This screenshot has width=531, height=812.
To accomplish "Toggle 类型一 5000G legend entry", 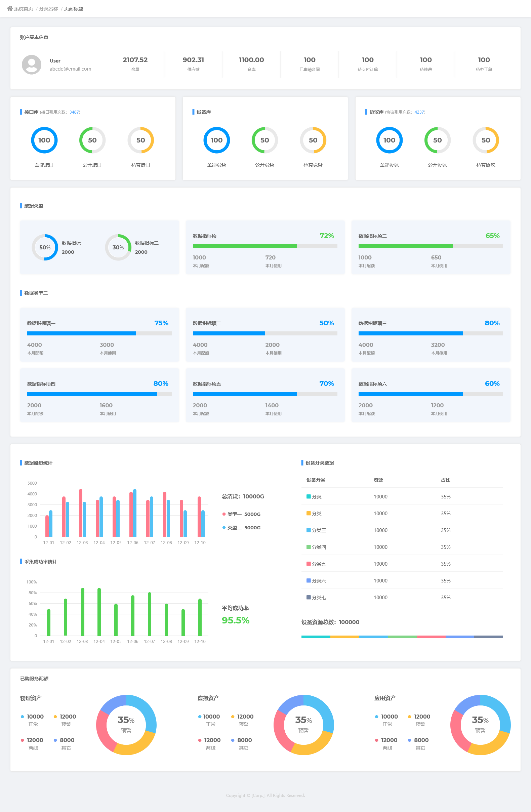I will tap(241, 514).
